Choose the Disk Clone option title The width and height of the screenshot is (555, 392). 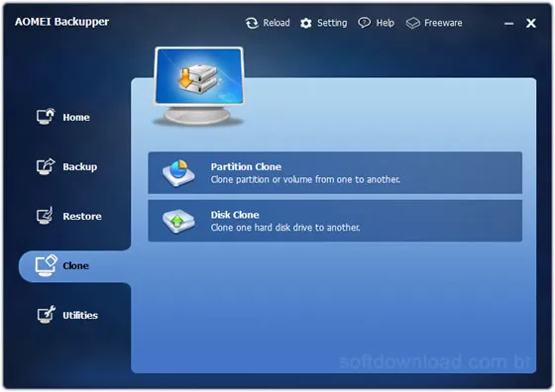[x=235, y=215]
